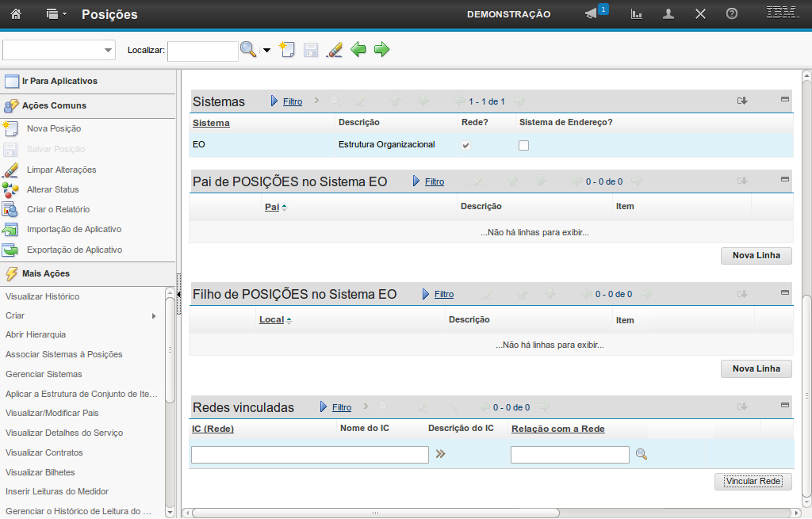Click the IC (Rede) input field
Image resolution: width=812 pixels, height=519 pixels.
[309, 455]
